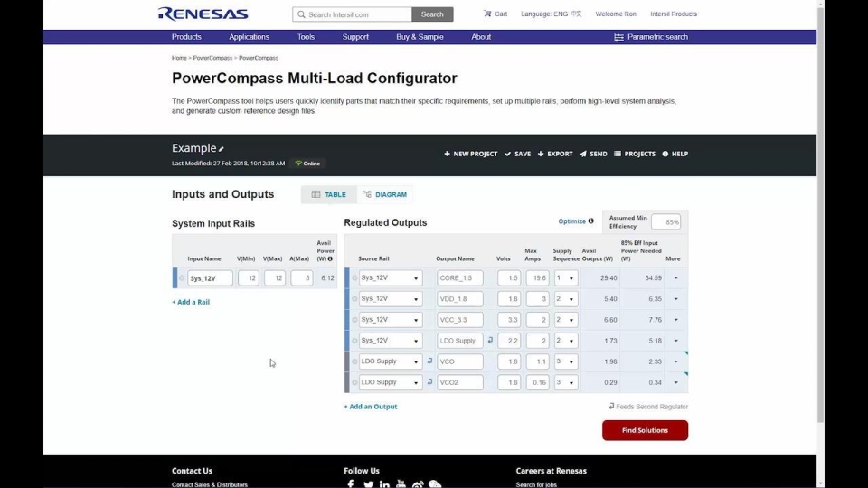Screen dimensions: 868x488
Task: Click the checkmark Save icon
Action: 507,154
